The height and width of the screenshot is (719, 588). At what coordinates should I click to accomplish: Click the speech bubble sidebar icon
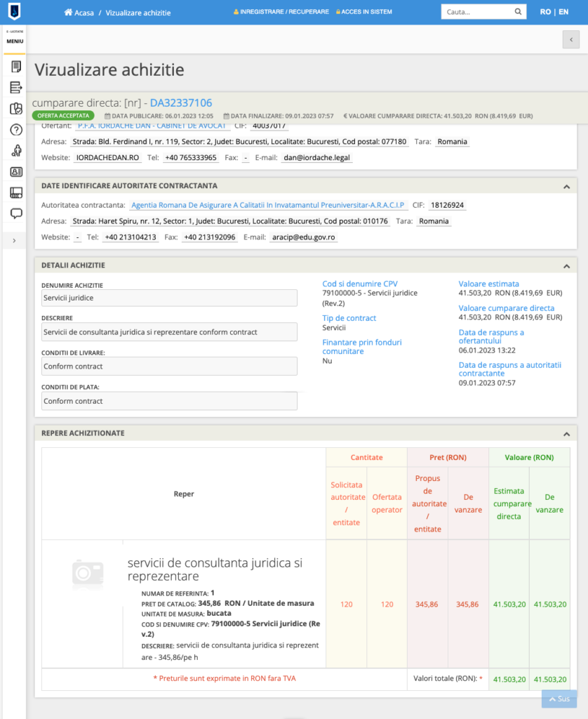16,213
